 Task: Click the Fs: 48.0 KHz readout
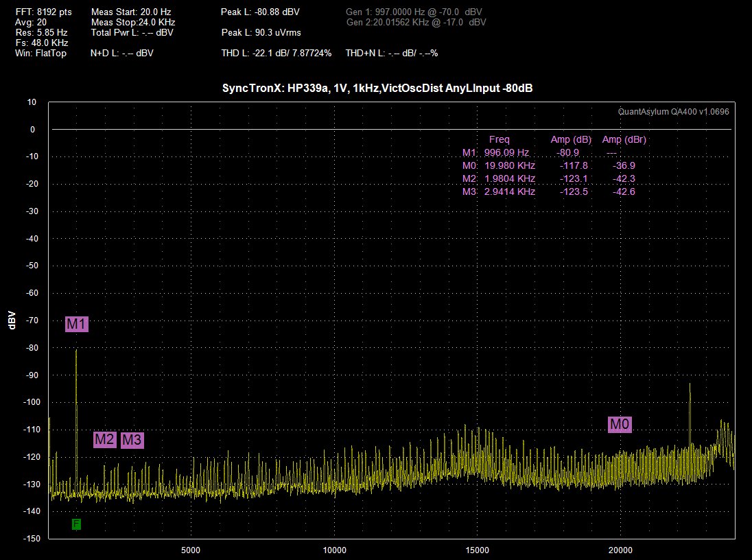pyautogui.click(x=43, y=43)
